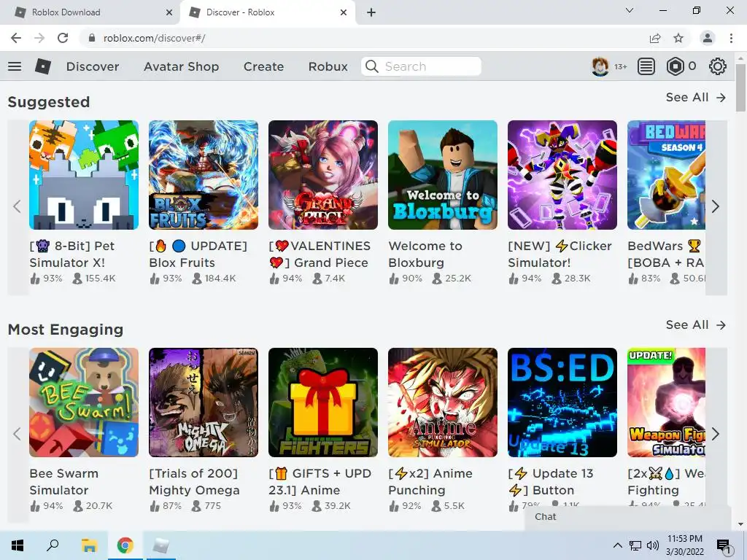Image resolution: width=747 pixels, height=560 pixels.
Task: Open Anime Punching Simulator thumbnail
Action: point(443,402)
